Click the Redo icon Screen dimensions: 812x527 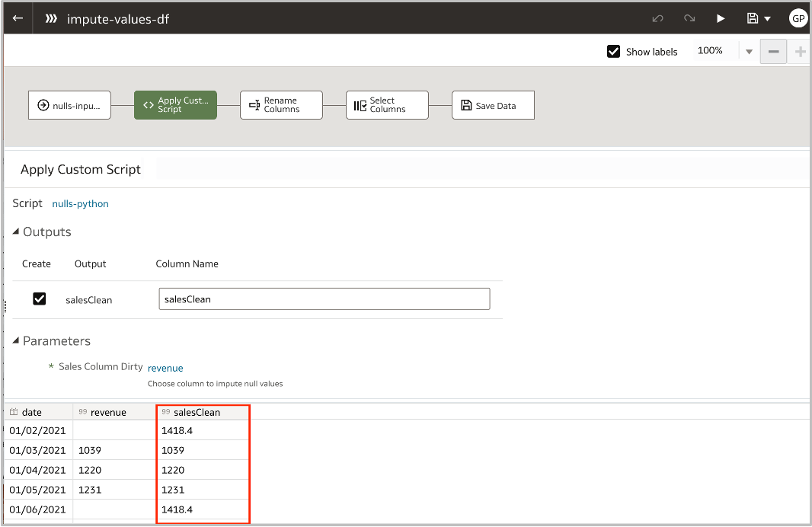pyautogui.click(x=688, y=18)
